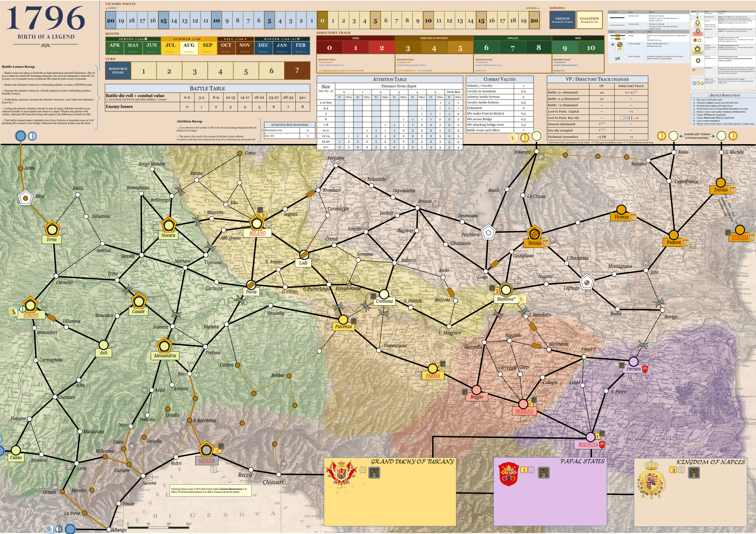The width and height of the screenshot is (756, 534).
Task: Click the Bologna purple city circle
Action: 591,437
